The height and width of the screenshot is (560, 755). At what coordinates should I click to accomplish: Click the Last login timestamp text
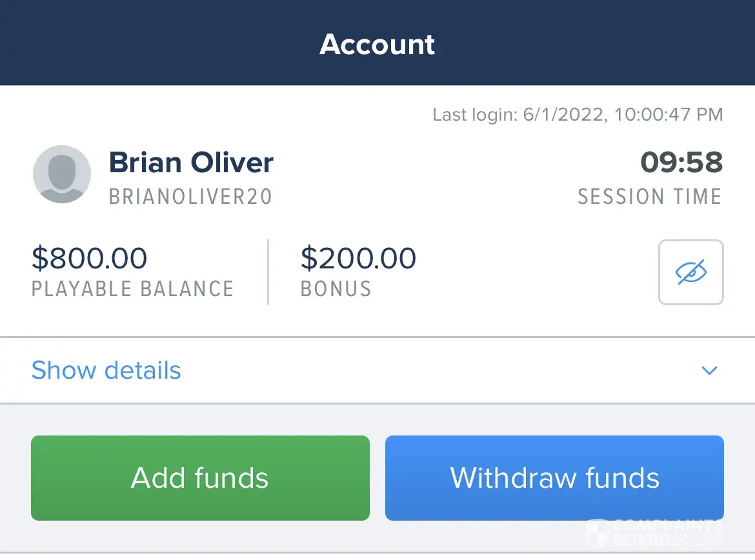[x=578, y=115]
